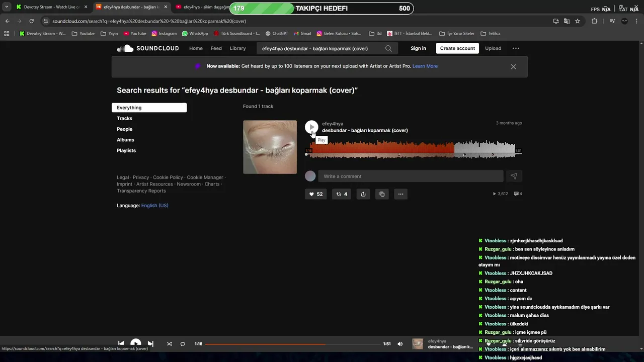Open the browser apps grid icon
The height and width of the screenshot is (362, 644).
[7, 34]
